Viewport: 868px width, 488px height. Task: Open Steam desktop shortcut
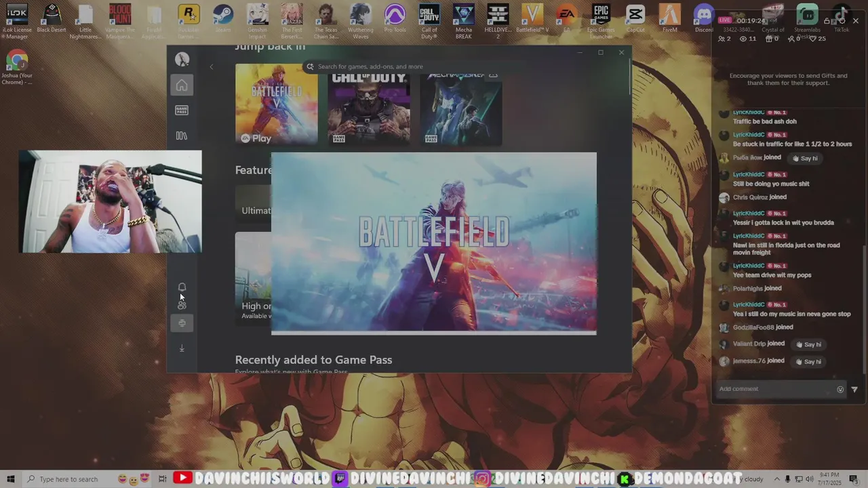pyautogui.click(x=223, y=19)
